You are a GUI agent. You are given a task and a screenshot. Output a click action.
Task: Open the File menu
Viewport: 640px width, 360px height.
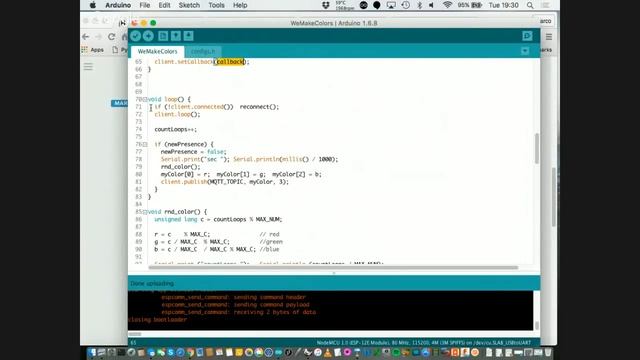[145, 5]
